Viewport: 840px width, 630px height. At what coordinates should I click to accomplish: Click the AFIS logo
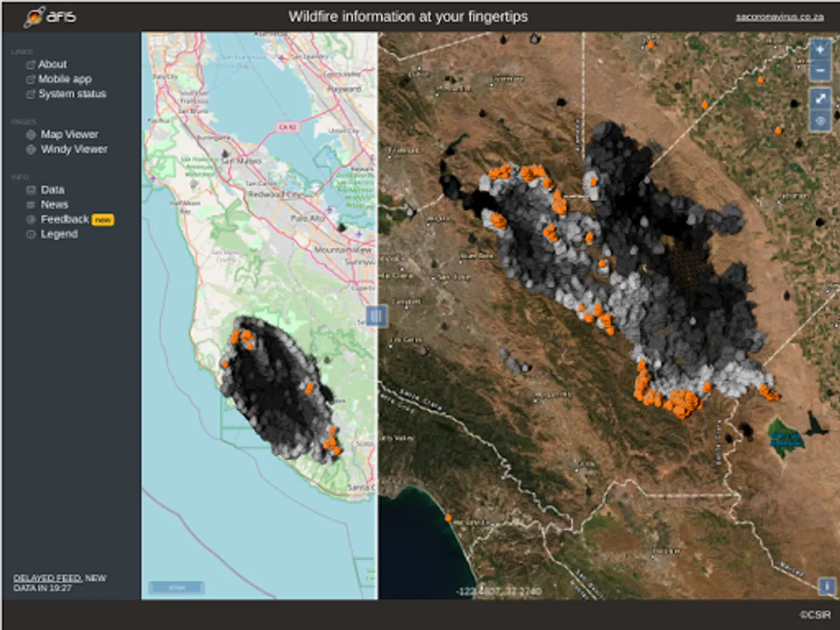(50, 16)
